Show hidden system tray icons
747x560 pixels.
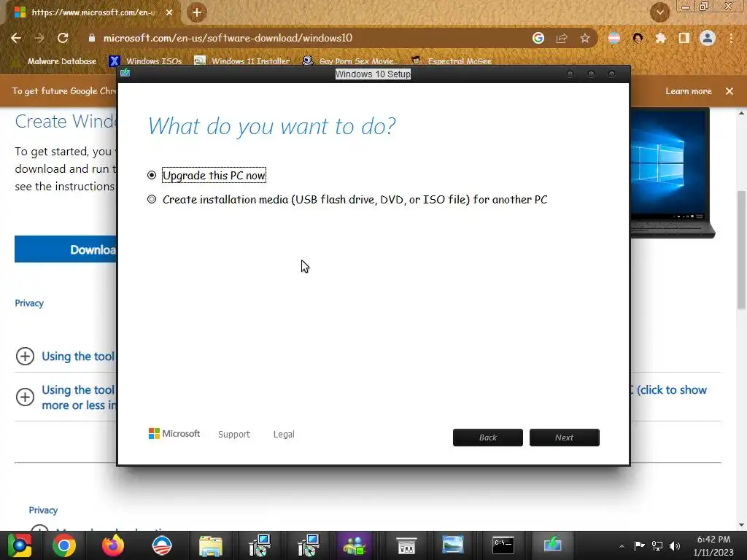click(x=622, y=546)
